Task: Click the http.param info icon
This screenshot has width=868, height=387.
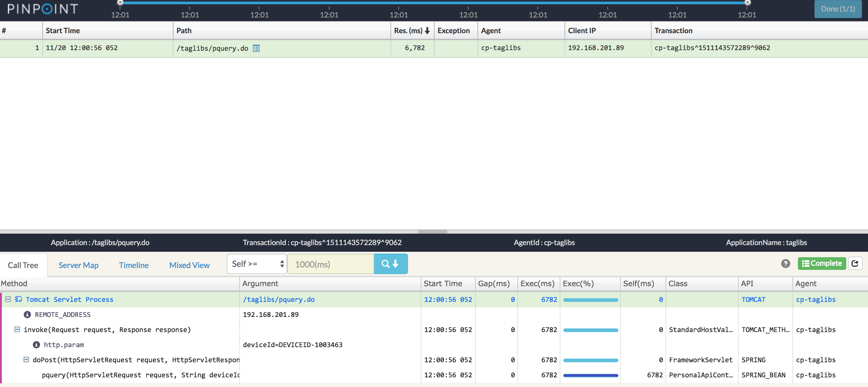Action: (x=36, y=345)
